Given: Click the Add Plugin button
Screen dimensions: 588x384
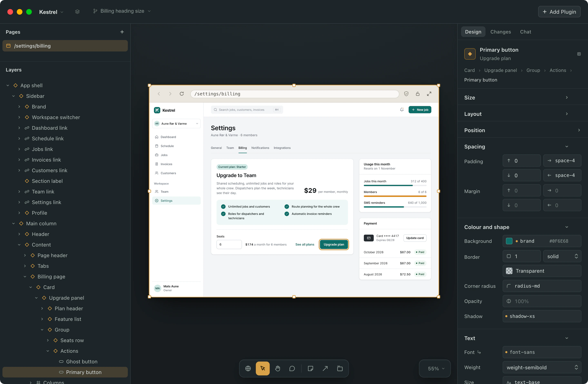Looking at the screenshot, I should click(559, 12).
